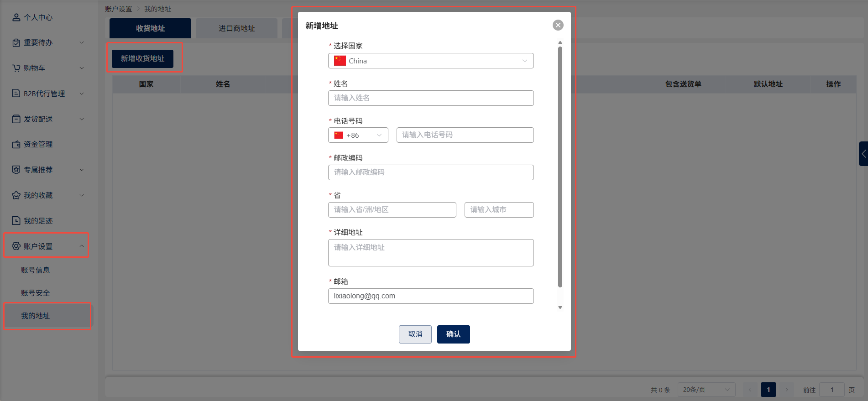Click the 请输入电话号码 input field
Viewport: 868px width, 401px height.
(x=465, y=135)
